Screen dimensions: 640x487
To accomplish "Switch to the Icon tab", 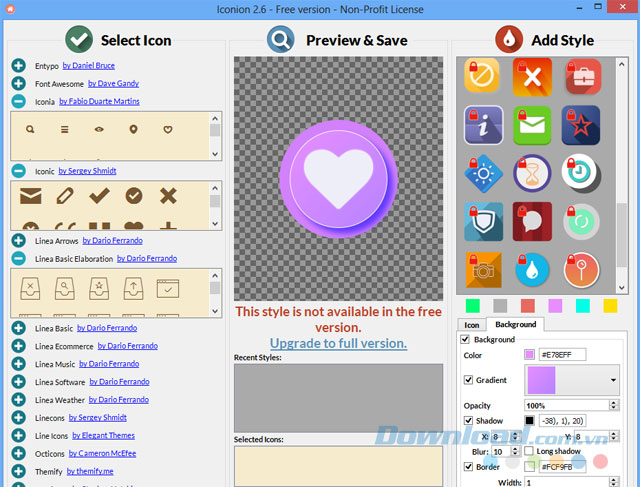I will point(472,324).
